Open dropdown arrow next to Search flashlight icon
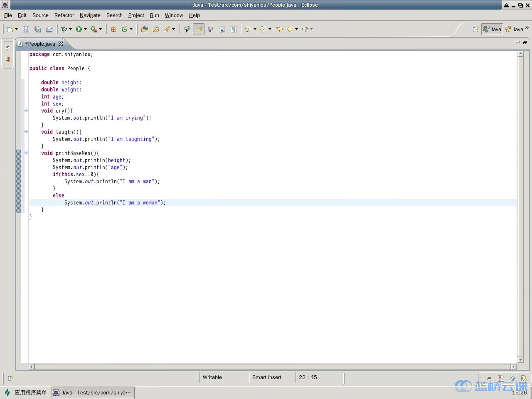532x399 pixels. pos(174,29)
